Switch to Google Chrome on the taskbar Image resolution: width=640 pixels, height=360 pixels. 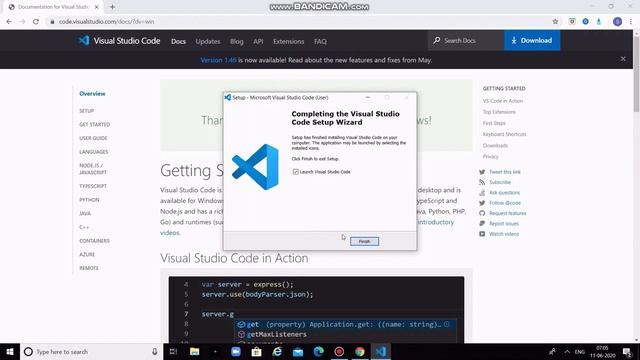[360, 351]
